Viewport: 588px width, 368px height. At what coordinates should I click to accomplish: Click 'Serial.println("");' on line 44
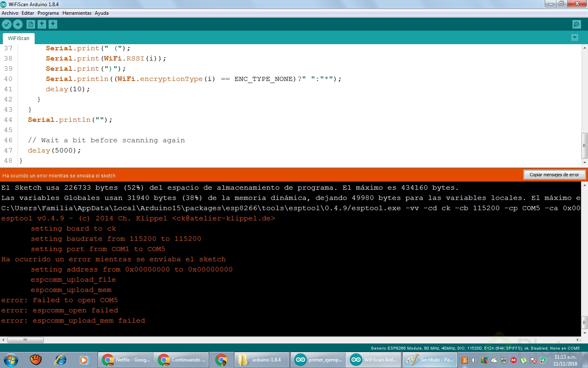[x=70, y=120]
